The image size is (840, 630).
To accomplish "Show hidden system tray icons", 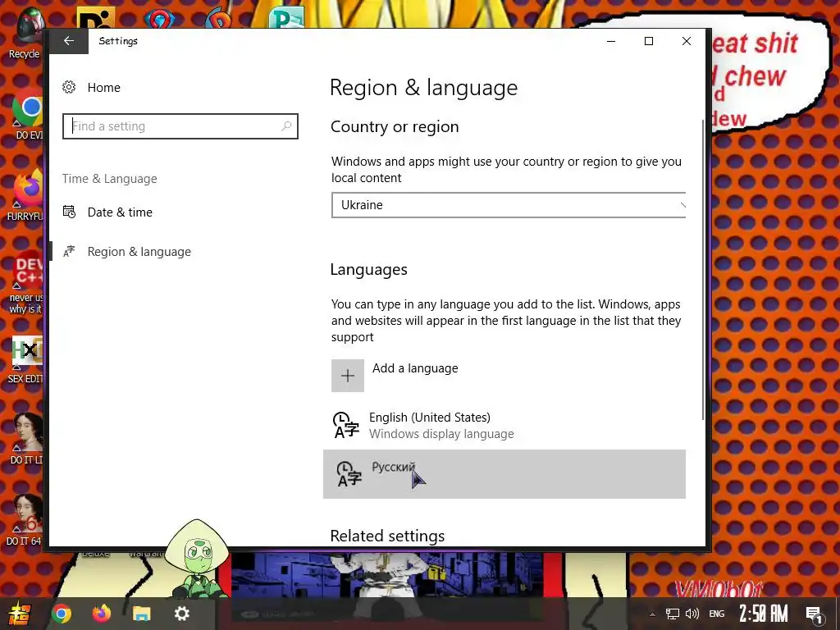I will 652,614.
